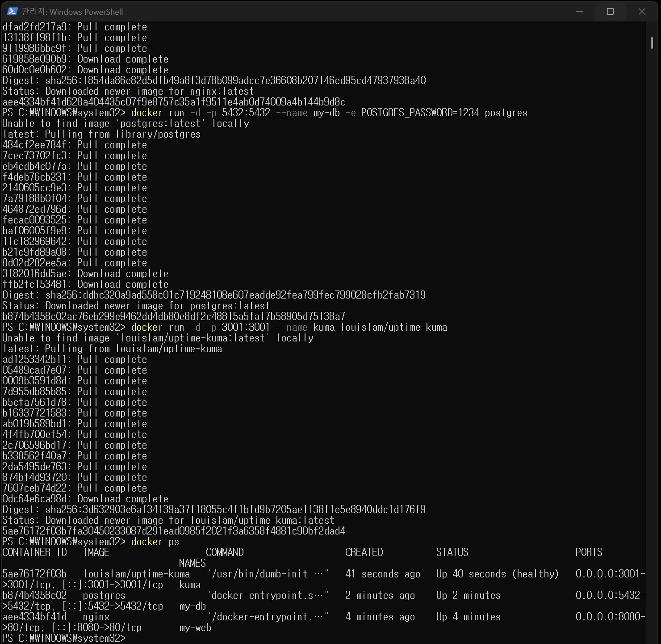Click the 'CREATED' column header
The height and width of the screenshot is (644, 661).
(364, 552)
